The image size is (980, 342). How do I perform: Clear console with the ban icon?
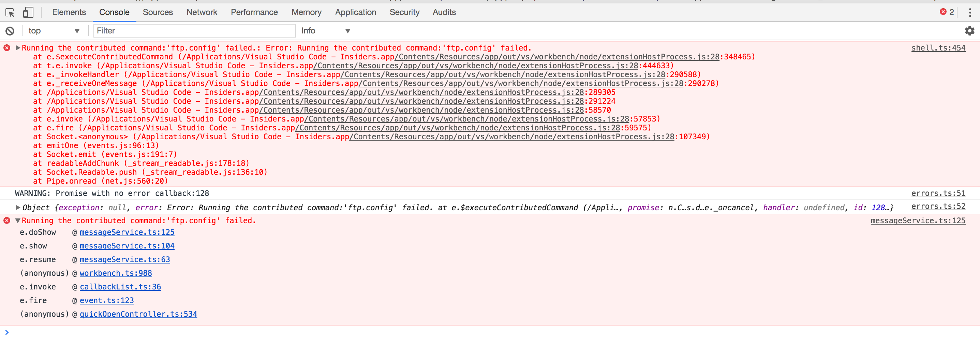(x=10, y=31)
